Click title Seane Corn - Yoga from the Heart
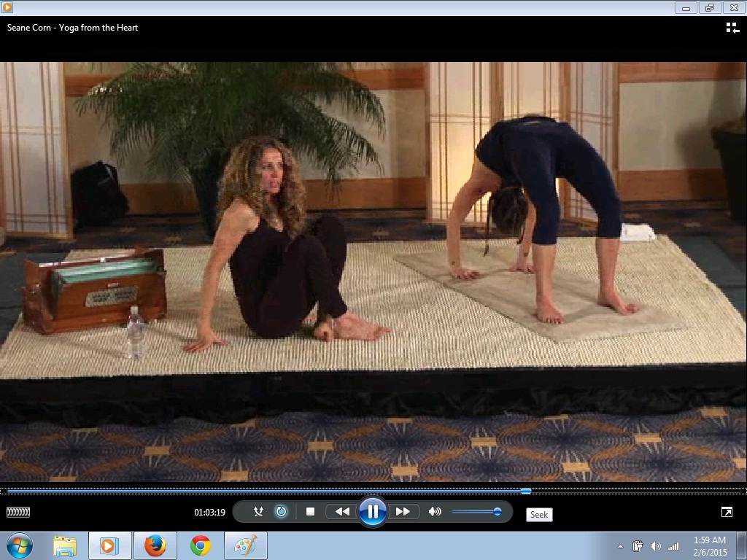The height and width of the screenshot is (560, 747). coord(72,28)
